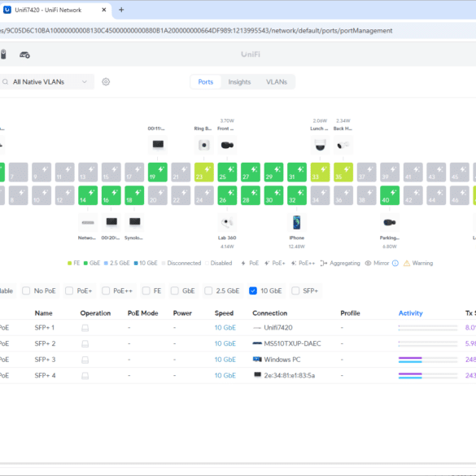Viewport: 476px width, 476px height.
Task: Select disconnected port 27
Action: tap(251, 172)
